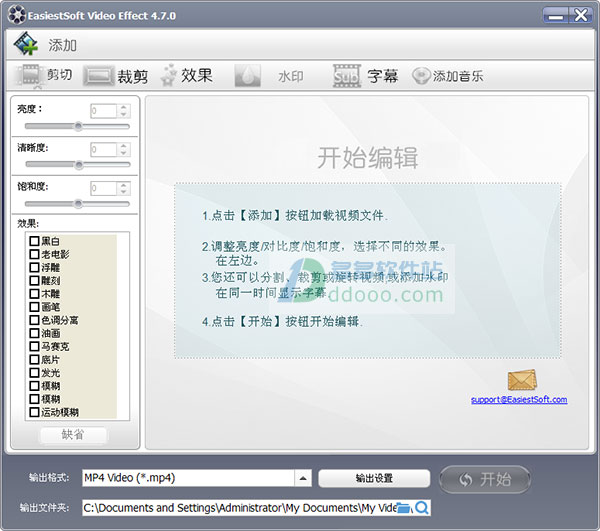Click the music disc icon

[x=421, y=76]
